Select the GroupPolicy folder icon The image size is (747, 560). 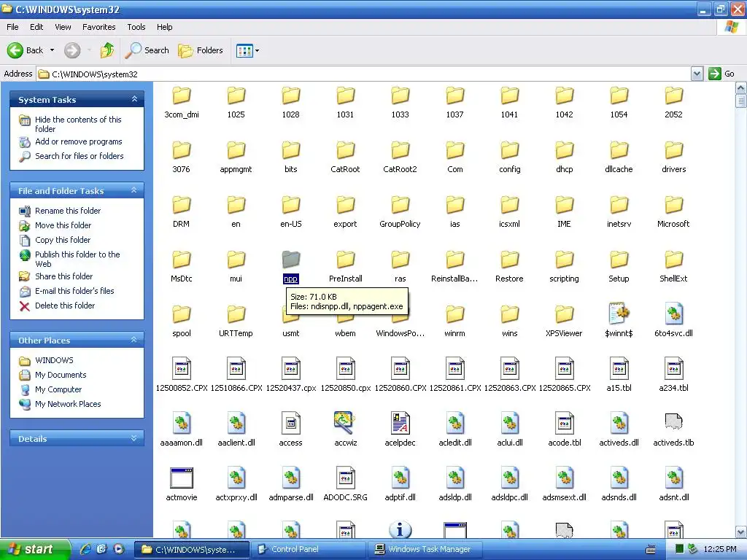point(400,205)
